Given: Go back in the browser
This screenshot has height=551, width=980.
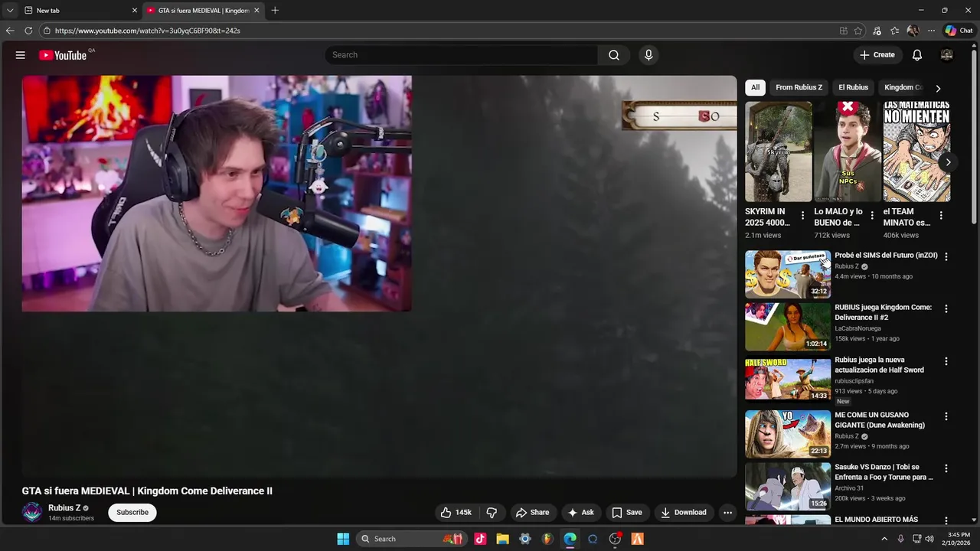Looking at the screenshot, I should 10,31.
